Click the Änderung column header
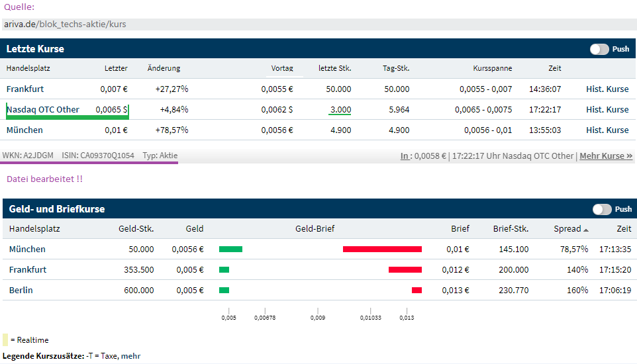 [x=164, y=68]
